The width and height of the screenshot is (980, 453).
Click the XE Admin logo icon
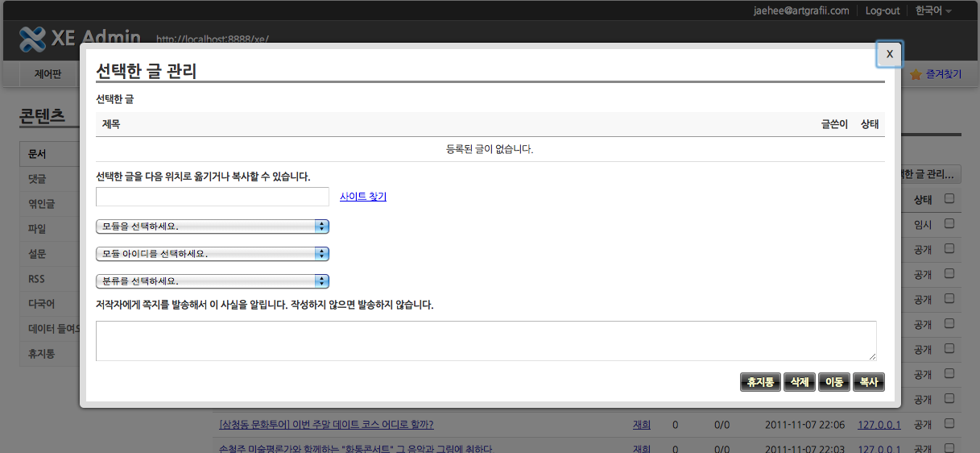pos(32,39)
